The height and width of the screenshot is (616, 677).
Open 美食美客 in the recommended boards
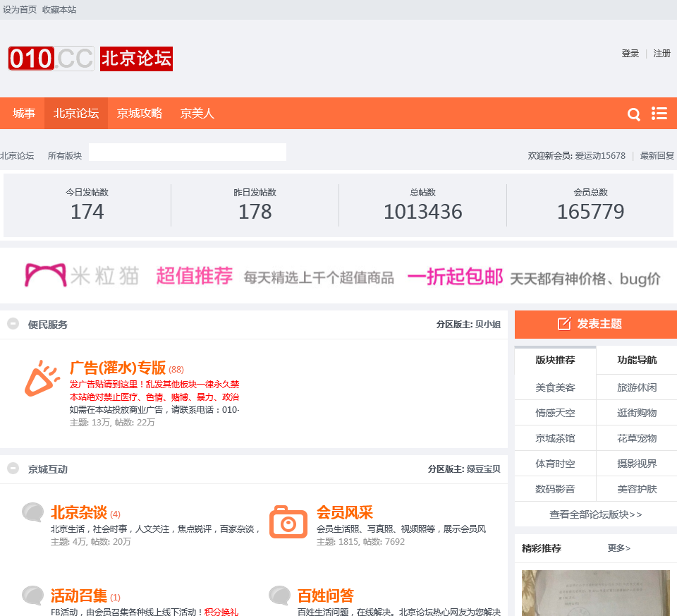point(555,387)
